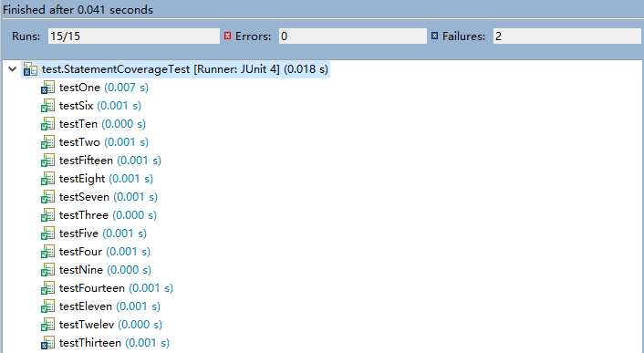Click the failed icon beside testThirteen

tap(47, 343)
